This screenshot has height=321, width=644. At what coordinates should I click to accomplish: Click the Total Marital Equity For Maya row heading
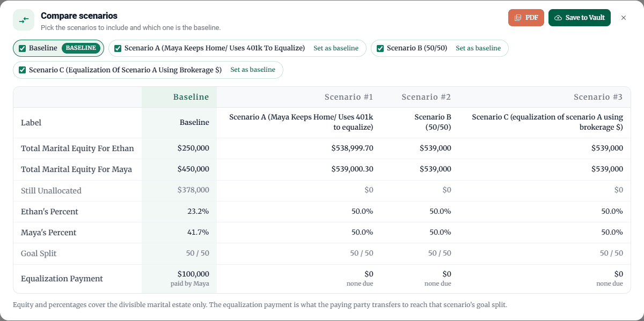click(x=76, y=169)
